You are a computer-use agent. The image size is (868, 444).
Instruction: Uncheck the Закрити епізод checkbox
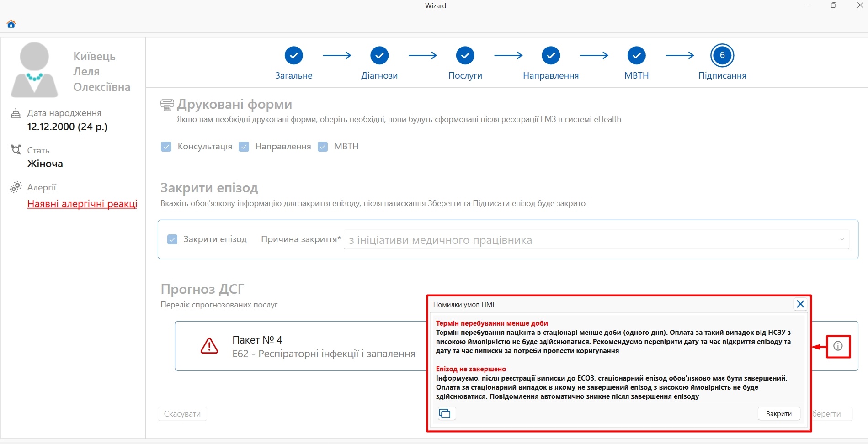(x=172, y=239)
